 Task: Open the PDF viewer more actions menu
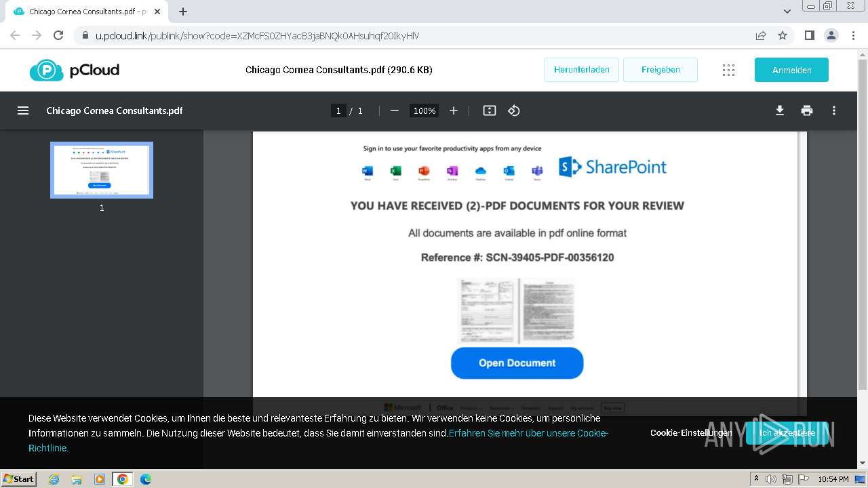click(834, 110)
